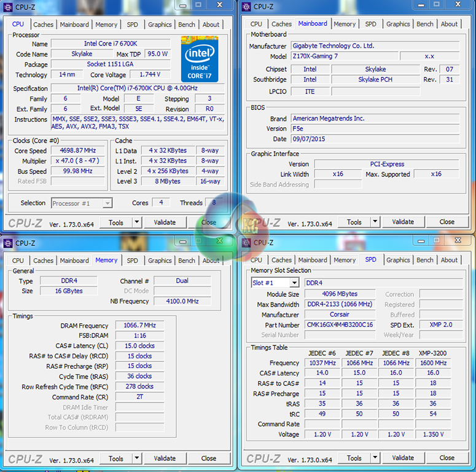
Task: Open Graphics tab in Mainboard window
Action: click(398, 24)
